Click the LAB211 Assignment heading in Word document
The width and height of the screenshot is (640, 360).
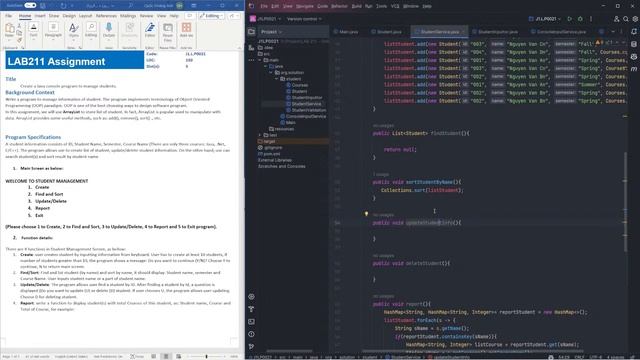[x=56, y=62]
